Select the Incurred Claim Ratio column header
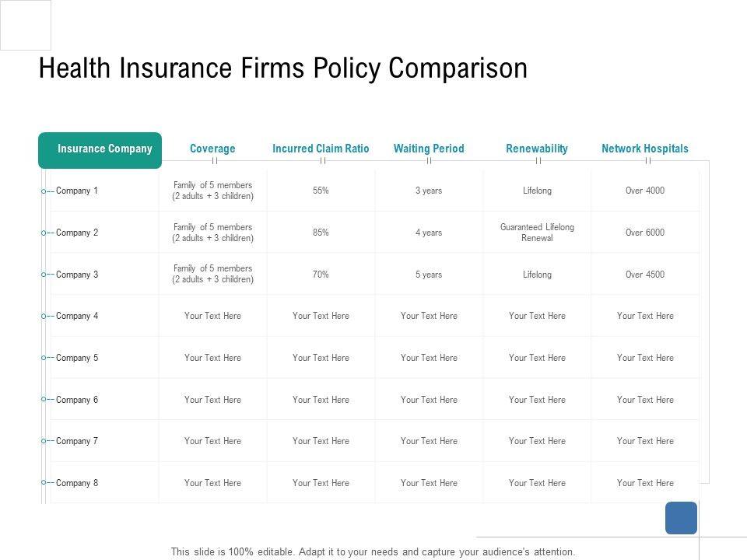This screenshot has width=747, height=560. tap(321, 149)
